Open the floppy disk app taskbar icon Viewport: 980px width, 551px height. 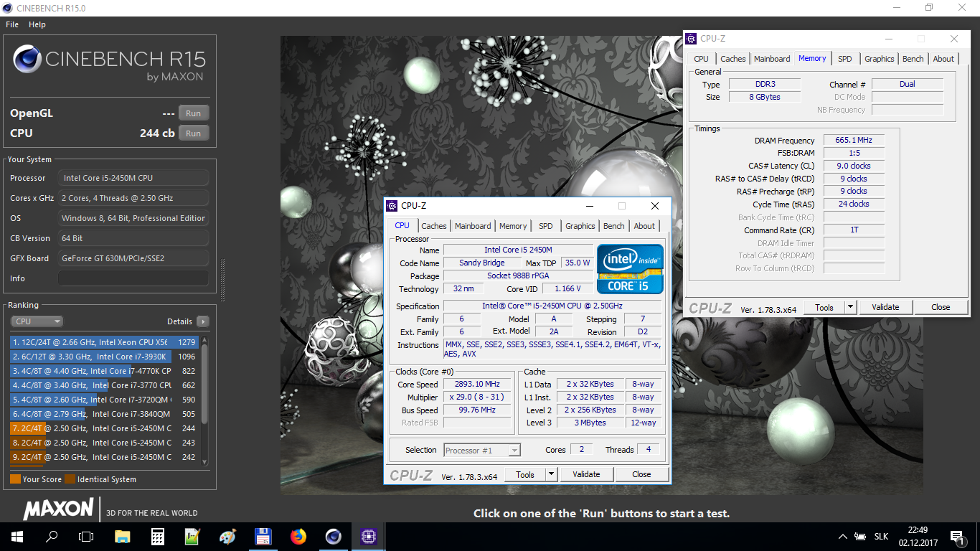coord(263,536)
